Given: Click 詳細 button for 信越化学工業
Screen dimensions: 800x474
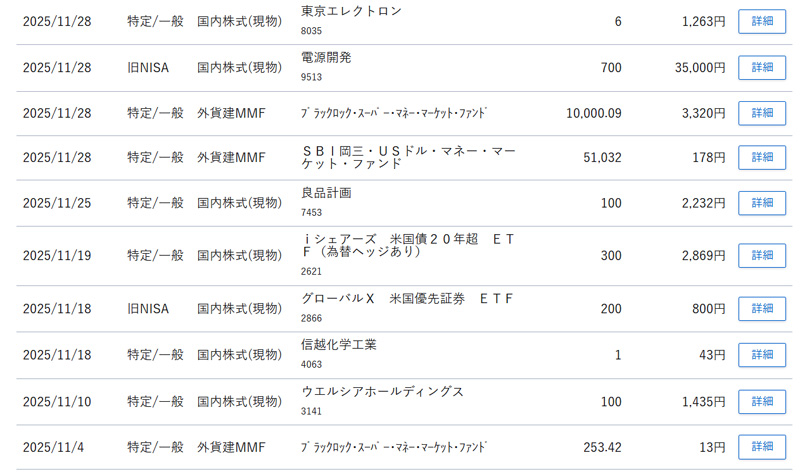Looking at the screenshot, I should click(761, 355).
